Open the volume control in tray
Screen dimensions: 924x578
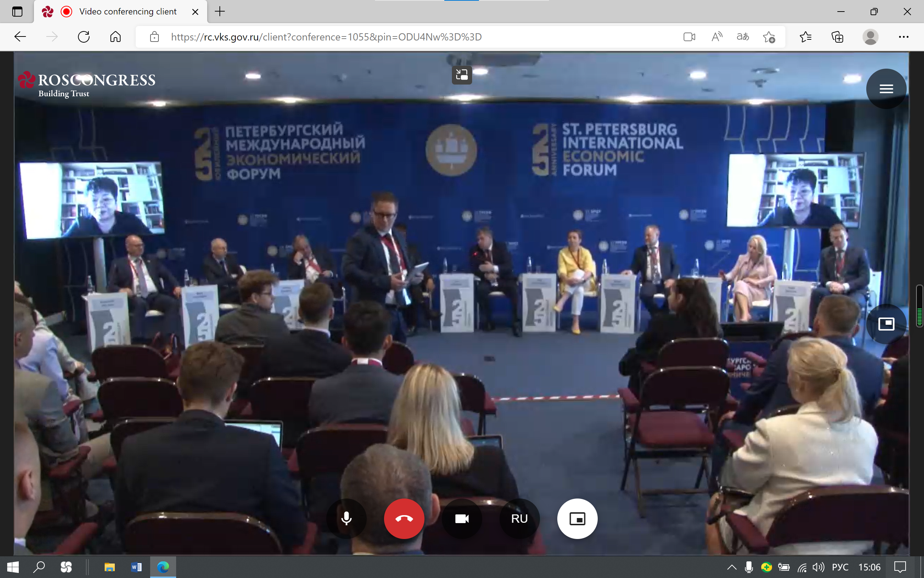tap(818, 567)
